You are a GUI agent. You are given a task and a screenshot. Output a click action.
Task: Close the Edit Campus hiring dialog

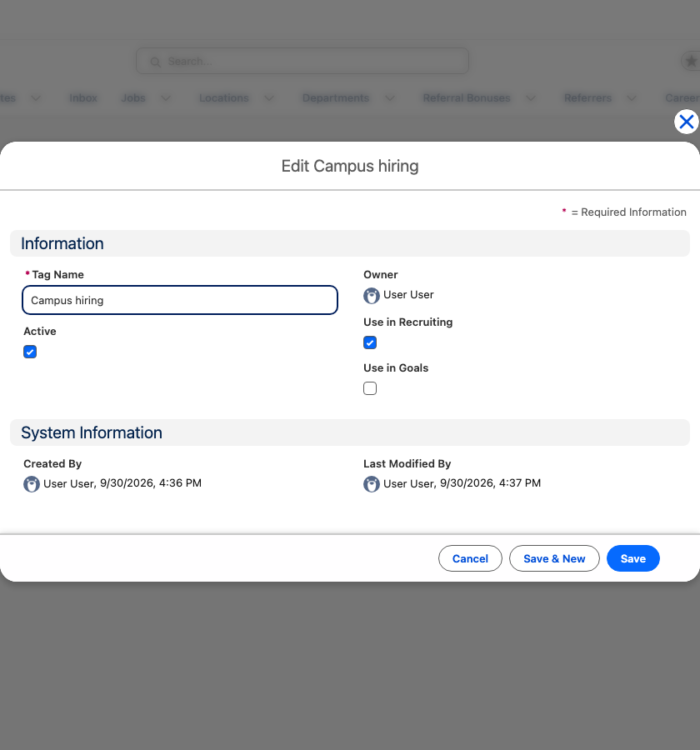(x=686, y=122)
